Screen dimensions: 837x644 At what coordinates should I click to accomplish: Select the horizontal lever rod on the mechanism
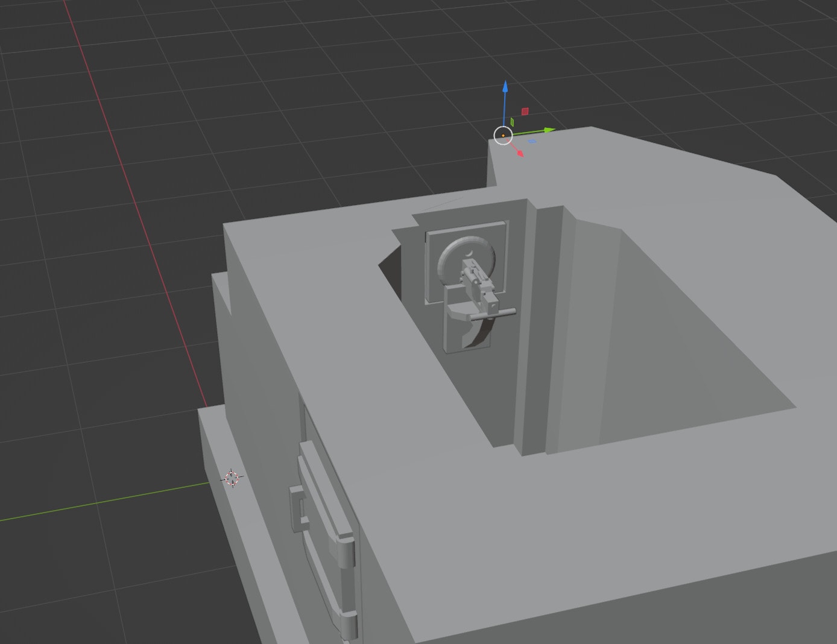coord(493,314)
